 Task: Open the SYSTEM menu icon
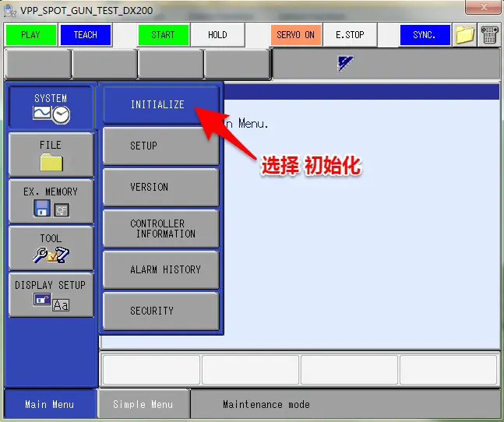coord(51,107)
